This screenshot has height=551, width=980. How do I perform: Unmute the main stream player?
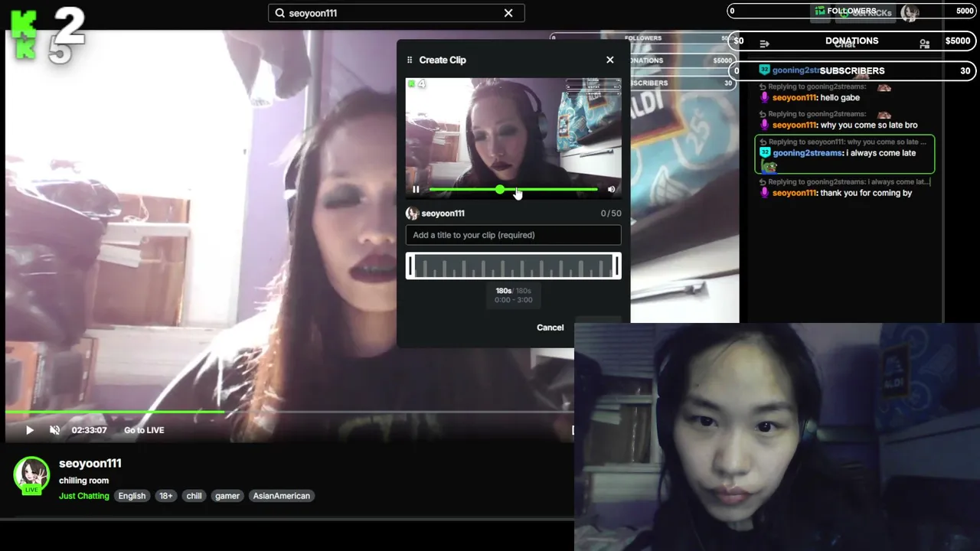point(54,430)
